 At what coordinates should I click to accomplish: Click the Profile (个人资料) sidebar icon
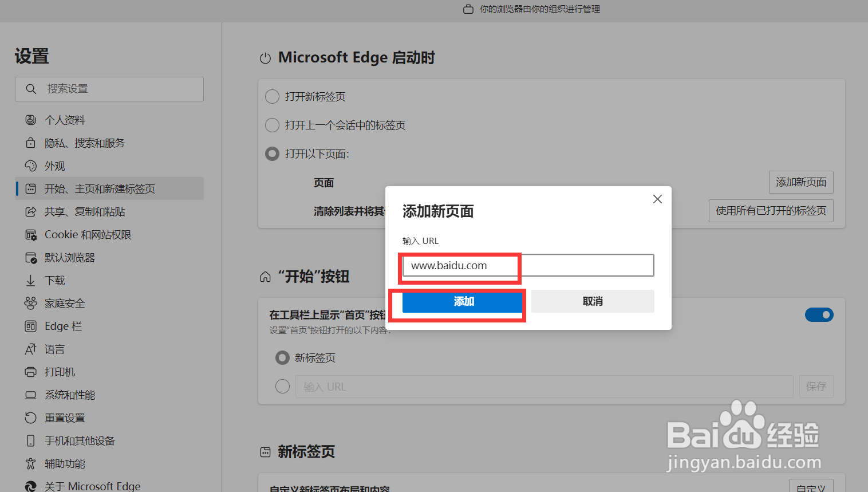31,120
